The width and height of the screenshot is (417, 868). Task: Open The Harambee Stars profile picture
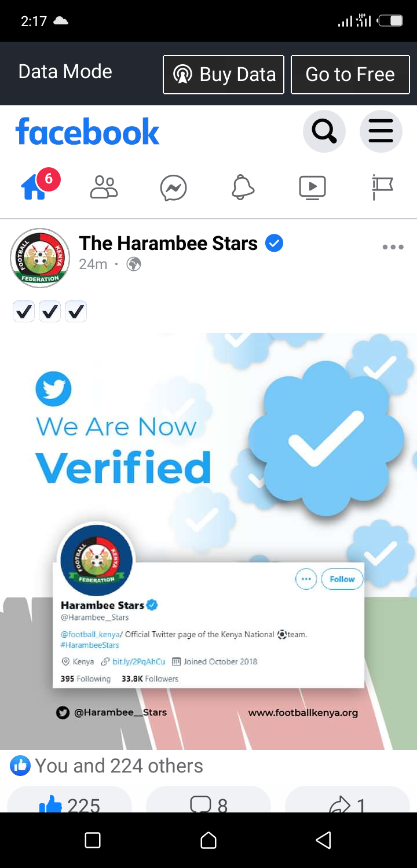pyautogui.click(x=40, y=258)
